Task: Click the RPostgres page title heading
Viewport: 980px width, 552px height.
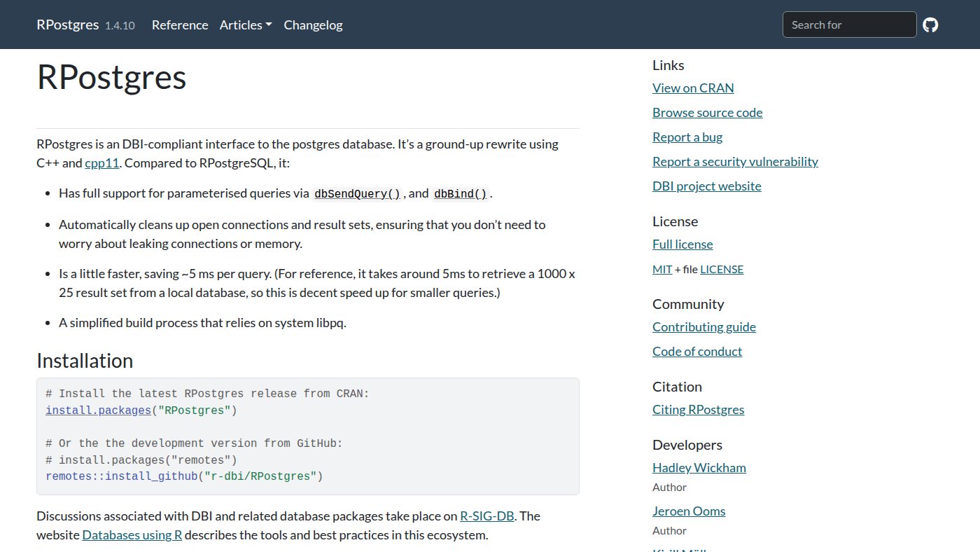Action: tap(111, 78)
